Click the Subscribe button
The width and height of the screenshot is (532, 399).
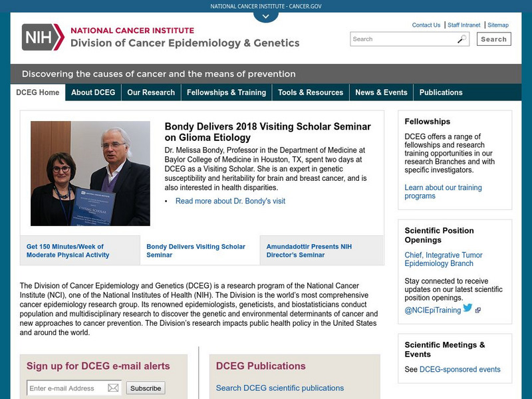[146, 388]
